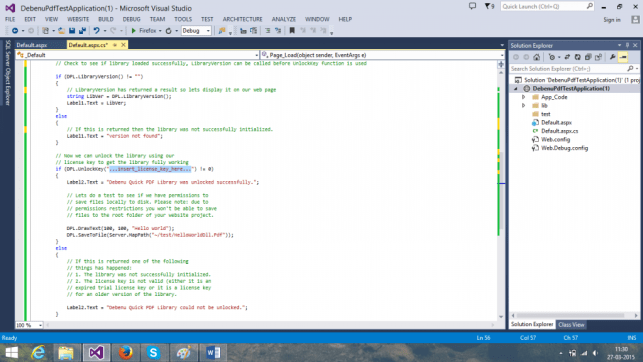Image resolution: width=643 pixels, height=362 pixels.
Task: Switch to the Class View tab
Action: pos(571,325)
